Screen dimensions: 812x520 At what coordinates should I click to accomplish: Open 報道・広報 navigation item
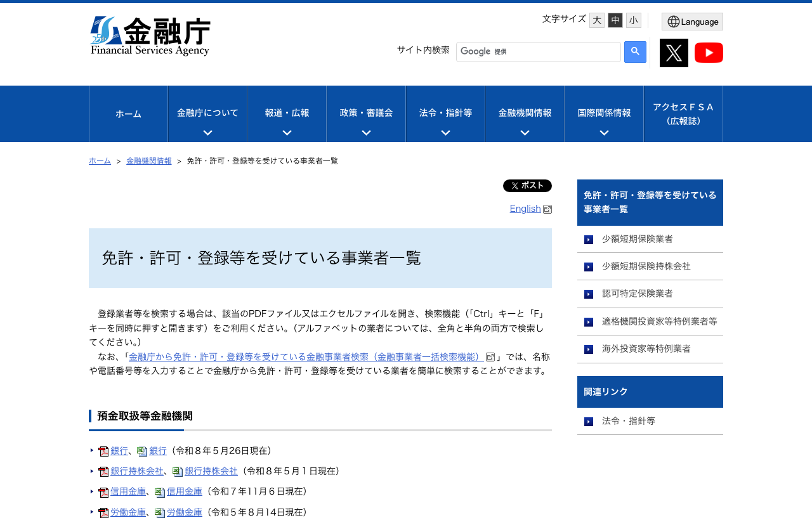click(287, 113)
